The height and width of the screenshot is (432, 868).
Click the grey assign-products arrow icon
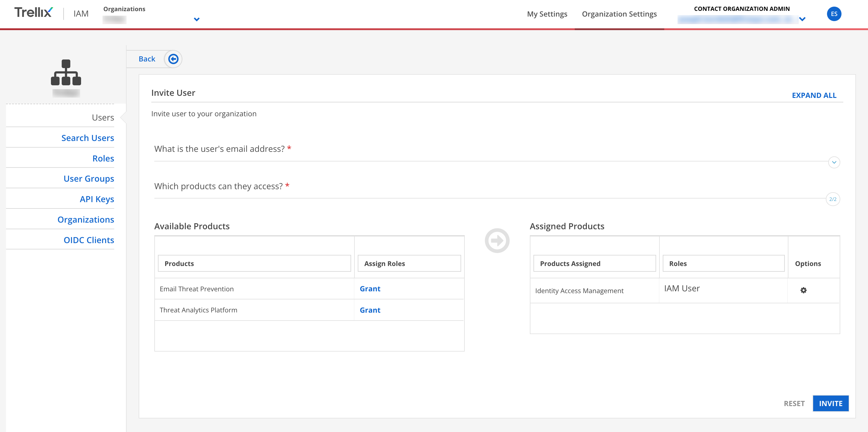click(x=497, y=240)
